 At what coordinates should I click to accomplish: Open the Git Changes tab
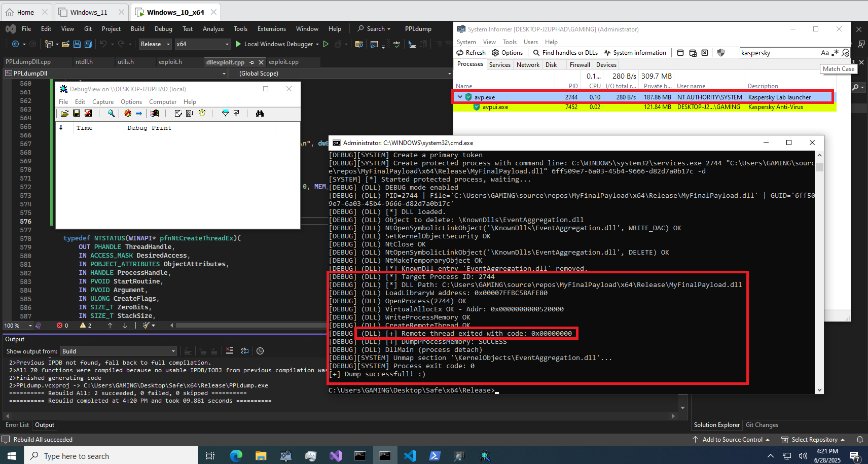coord(762,425)
